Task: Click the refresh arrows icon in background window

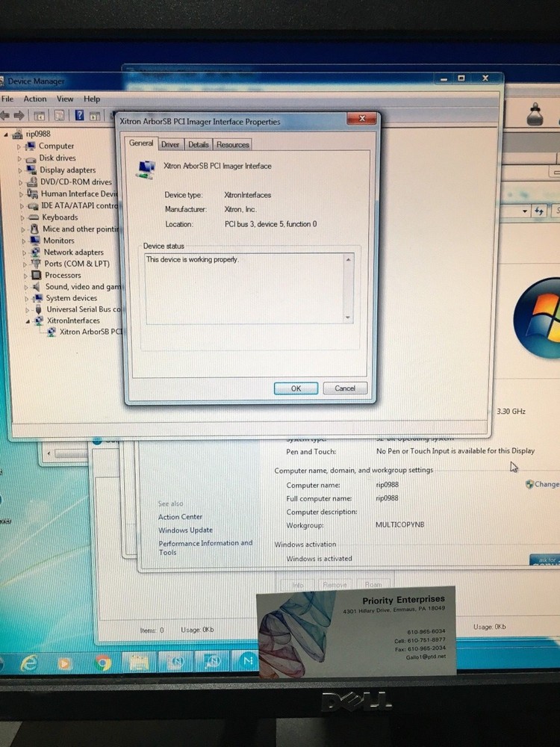Action: (539, 211)
